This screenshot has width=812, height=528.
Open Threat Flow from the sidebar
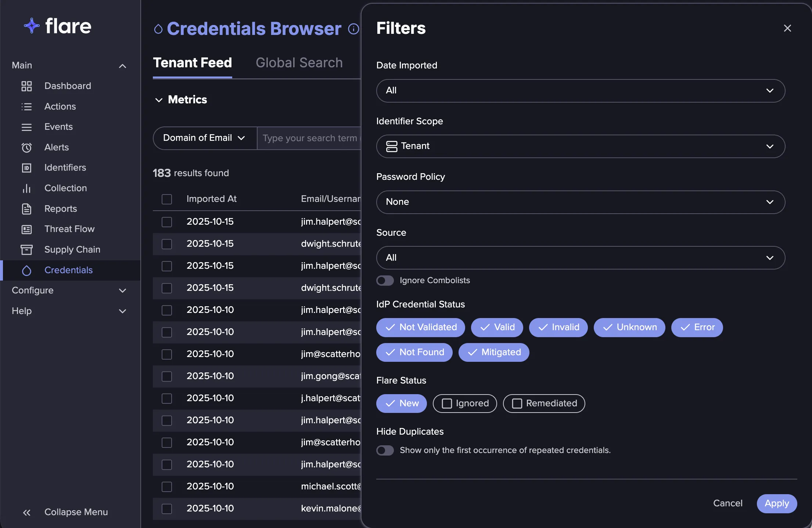pos(69,229)
